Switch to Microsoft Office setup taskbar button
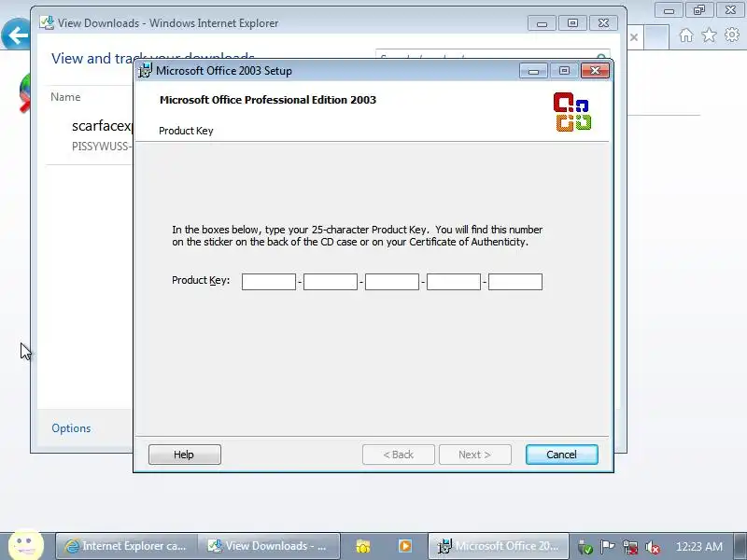The width and height of the screenshot is (747, 560). pyautogui.click(x=499, y=546)
